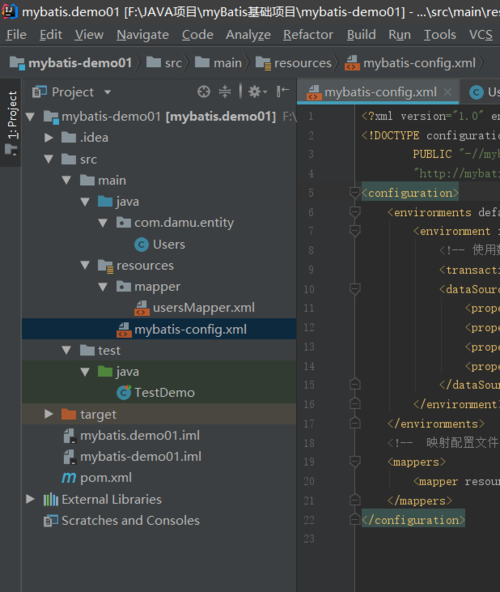Open the Project panel settings gear
This screenshot has height=592, width=500.
[257, 92]
